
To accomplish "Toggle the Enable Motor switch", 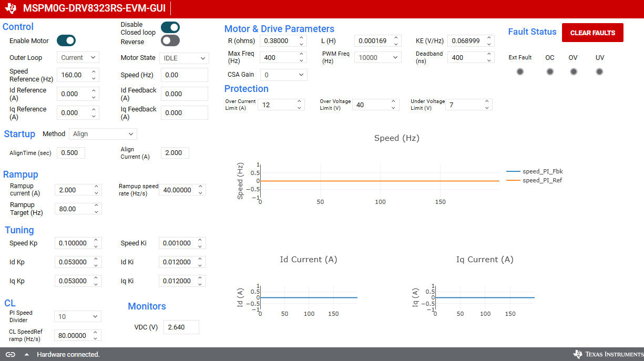I will click(x=66, y=40).
